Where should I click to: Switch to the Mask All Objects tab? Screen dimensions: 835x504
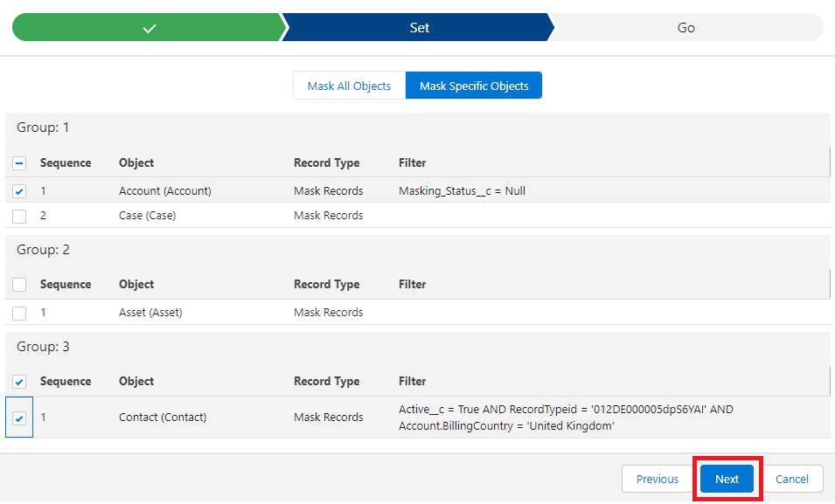pyautogui.click(x=349, y=85)
